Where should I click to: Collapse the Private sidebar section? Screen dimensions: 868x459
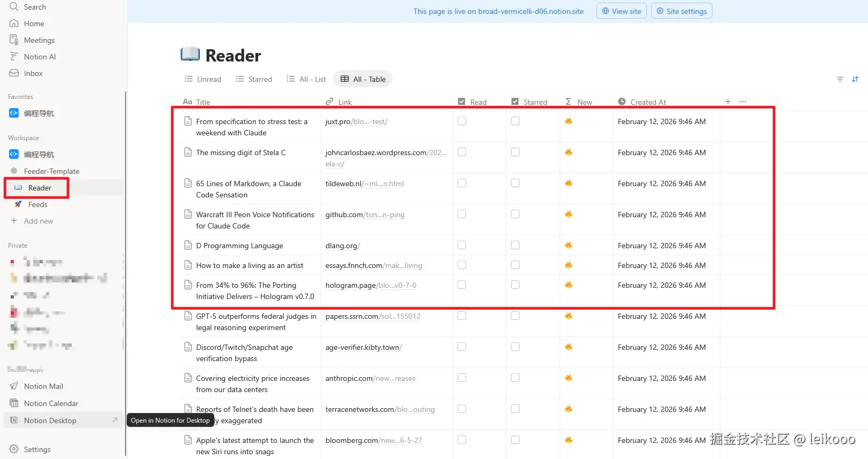[18, 246]
